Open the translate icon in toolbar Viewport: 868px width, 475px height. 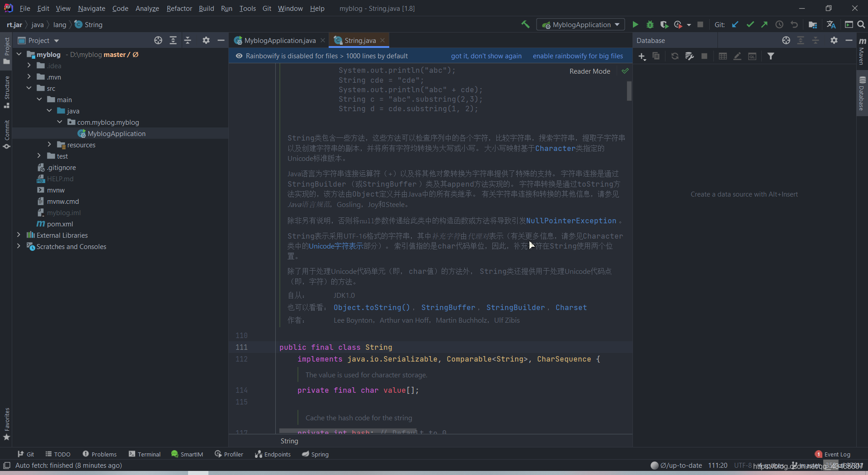(x=831, y=24)
